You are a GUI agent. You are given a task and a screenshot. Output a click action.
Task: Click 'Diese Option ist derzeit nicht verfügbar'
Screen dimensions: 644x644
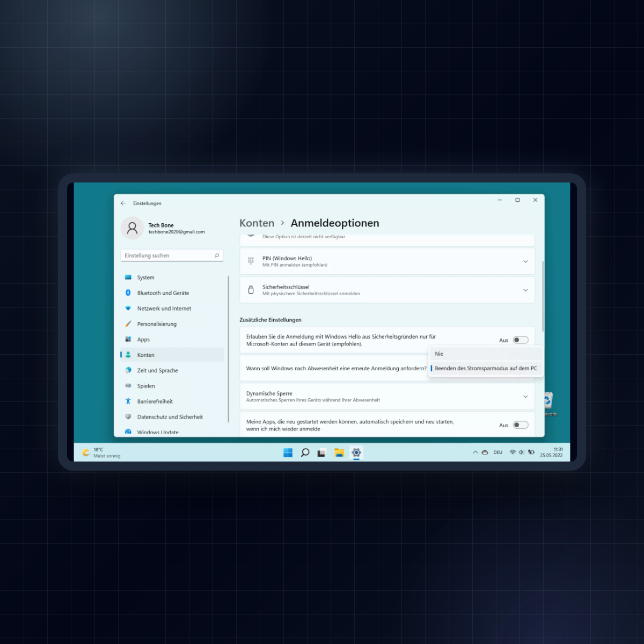pos(304,237)
